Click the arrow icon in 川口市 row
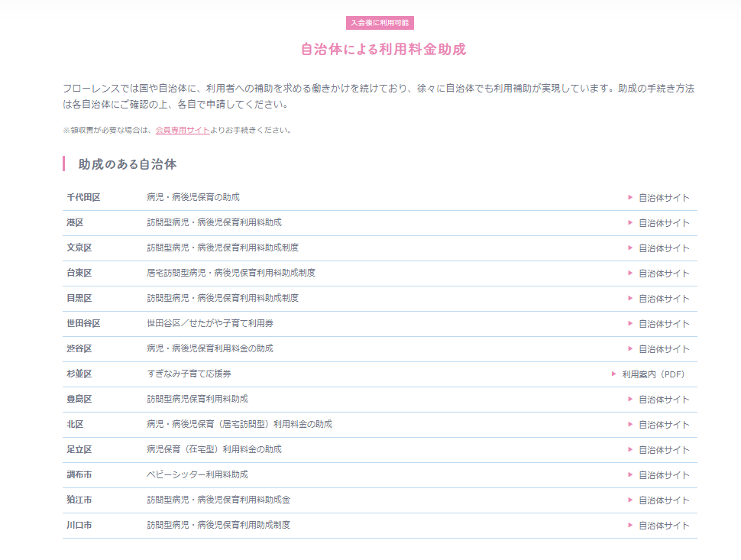The width and height of the screenshot is (741, 560). click(630, 525)
